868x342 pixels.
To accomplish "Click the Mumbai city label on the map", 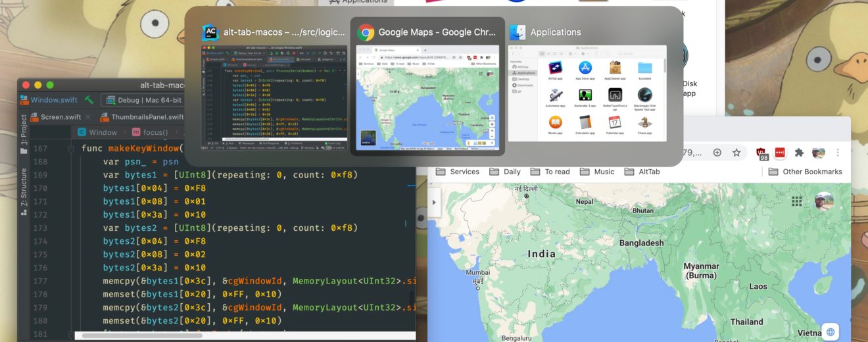I will 477,276.
